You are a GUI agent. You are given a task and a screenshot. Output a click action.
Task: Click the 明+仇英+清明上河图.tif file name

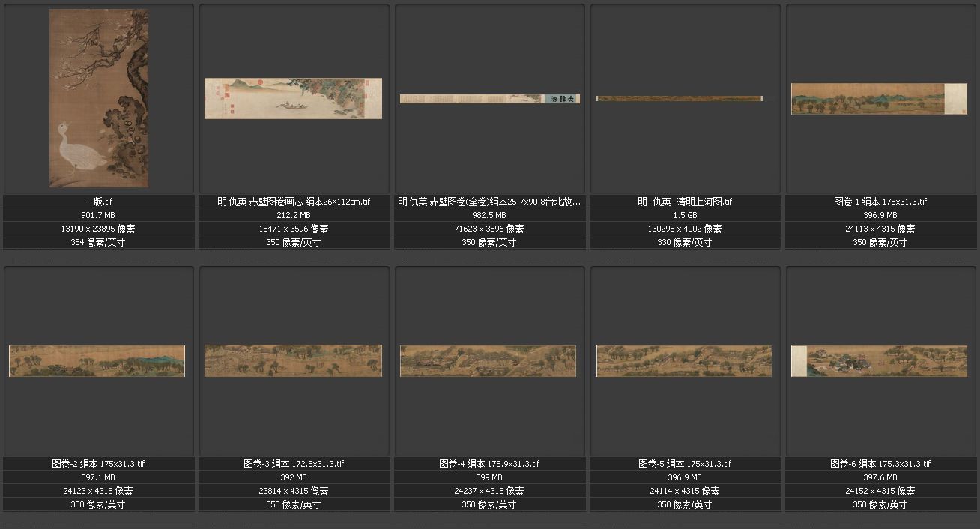[685, 202]
